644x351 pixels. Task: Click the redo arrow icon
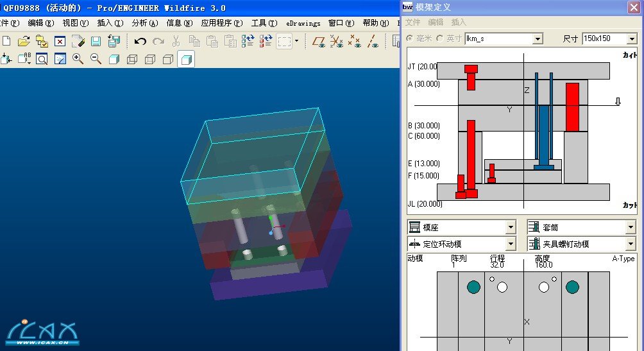click(x=158, y=41)
